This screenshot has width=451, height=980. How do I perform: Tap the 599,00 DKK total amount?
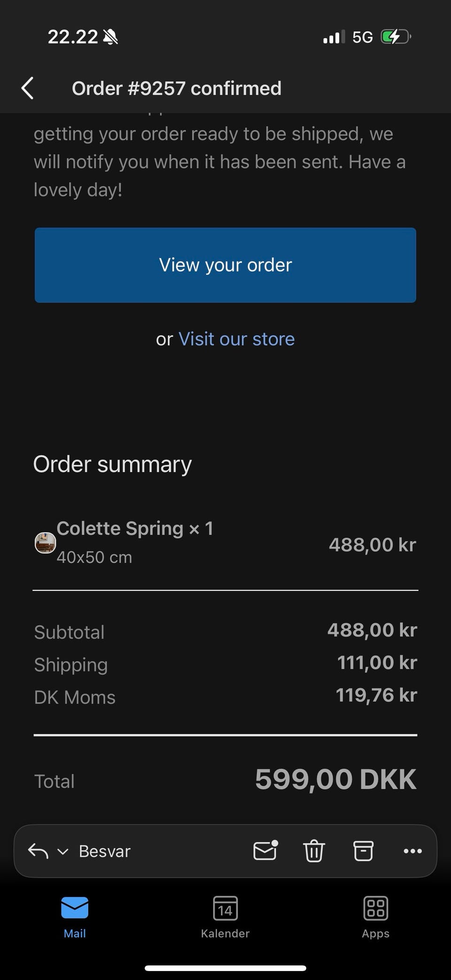[335, 779]
